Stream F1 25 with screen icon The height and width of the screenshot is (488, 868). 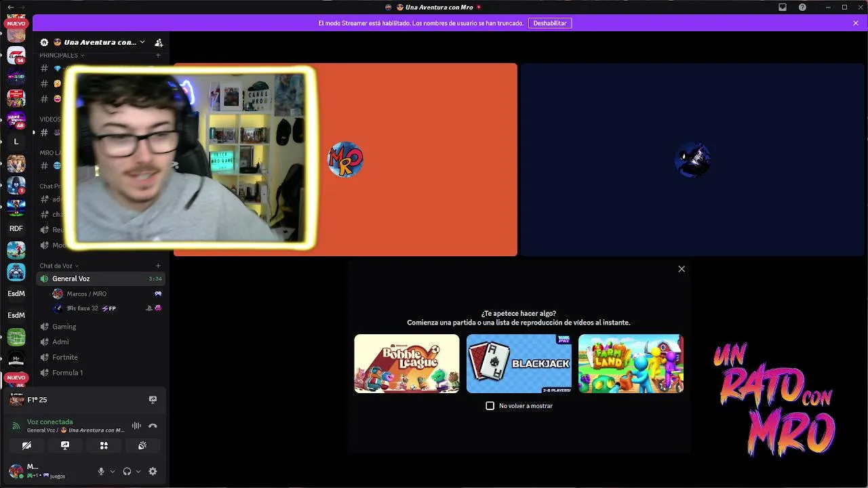pyautogui.click(x=153, y=400)
